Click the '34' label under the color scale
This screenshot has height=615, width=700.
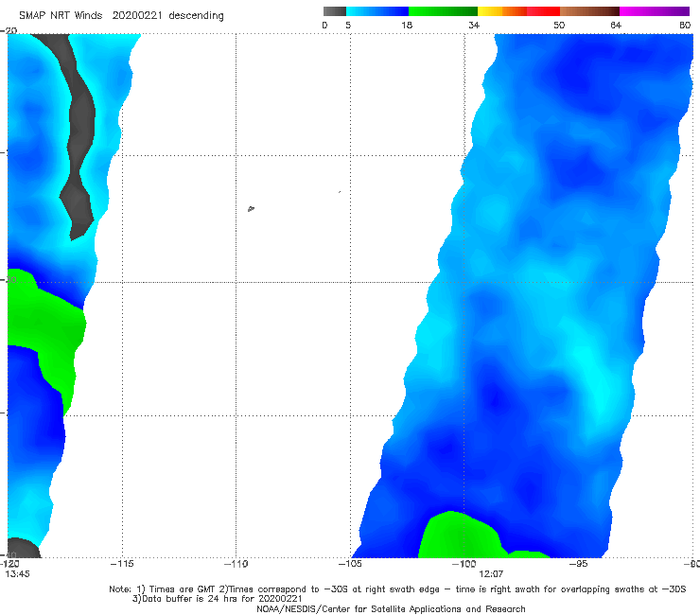pos(474,26)
